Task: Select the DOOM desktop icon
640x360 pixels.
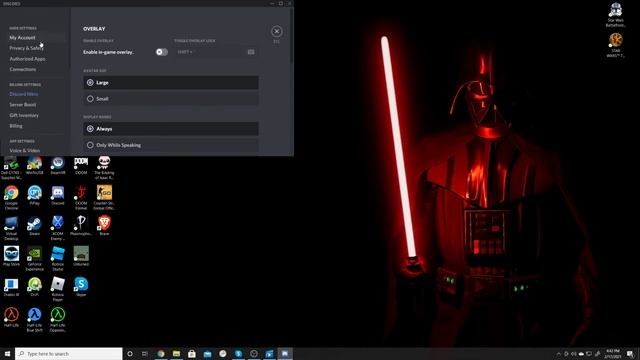Action: [x=81, y=165]
